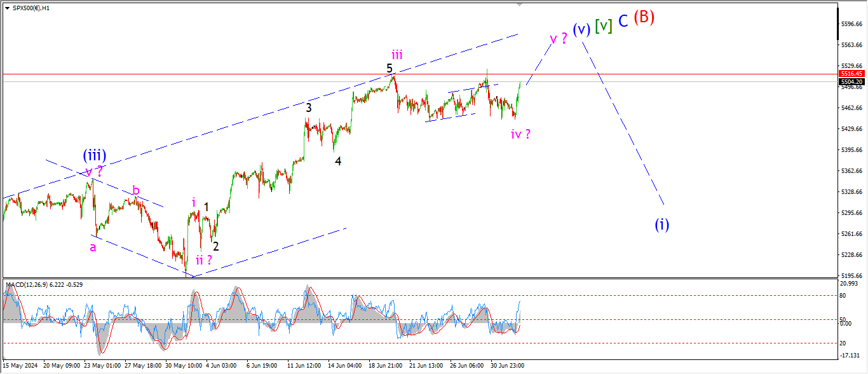Click the black wave 4 label
The width and height of the screenshot is (868, 374).
338,162
